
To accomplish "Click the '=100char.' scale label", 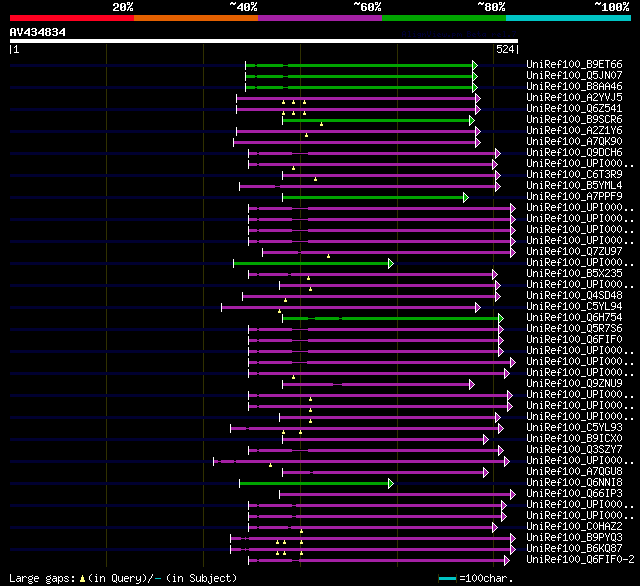I will tap(486, 578).
